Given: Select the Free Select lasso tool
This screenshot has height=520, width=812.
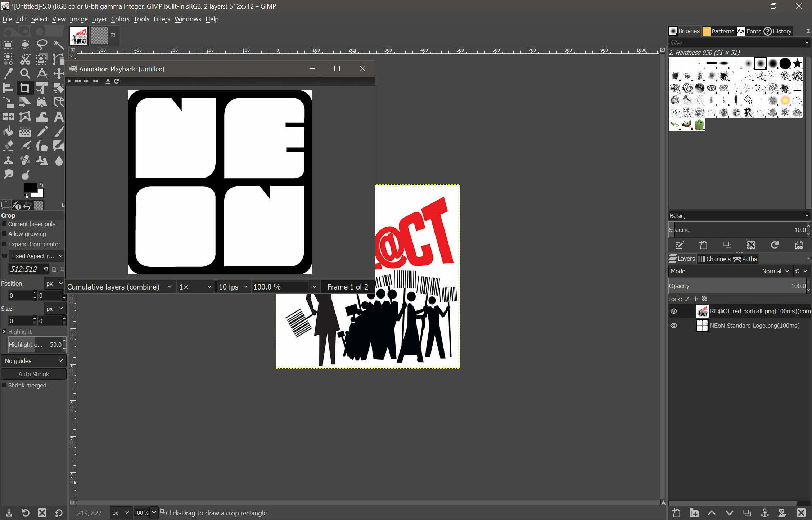Looking at the screenshot, I should (42, 45).
